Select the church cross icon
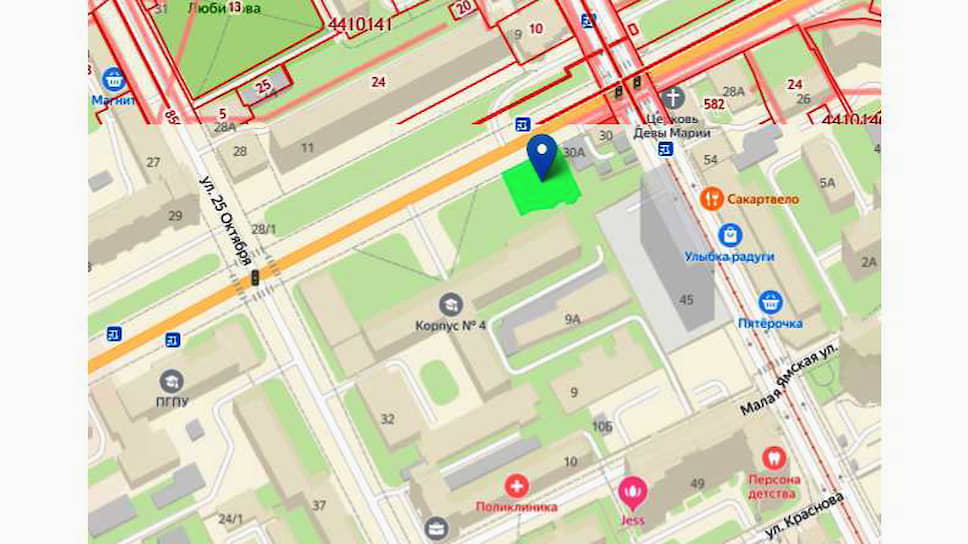 (673, 98)
